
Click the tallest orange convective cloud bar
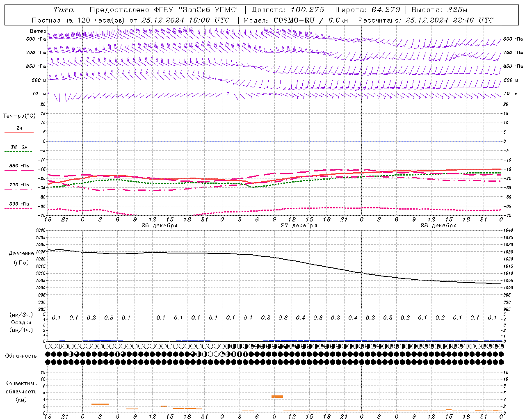click(277, 397)
